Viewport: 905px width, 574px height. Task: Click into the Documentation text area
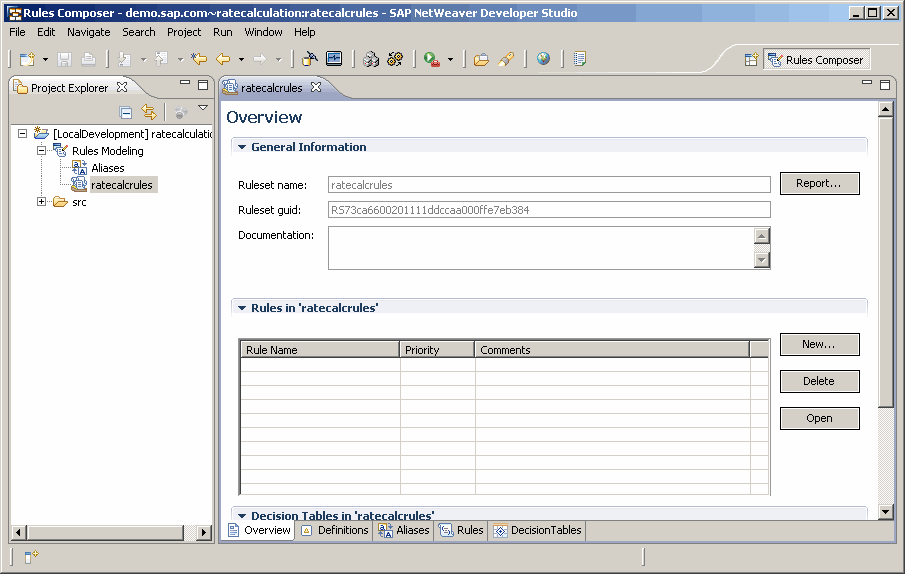point(541,248)
